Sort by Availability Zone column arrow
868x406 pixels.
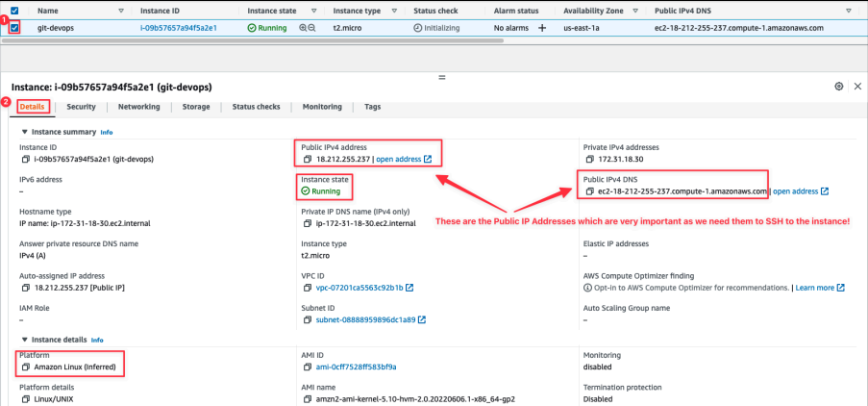click(x=634, y=11)
